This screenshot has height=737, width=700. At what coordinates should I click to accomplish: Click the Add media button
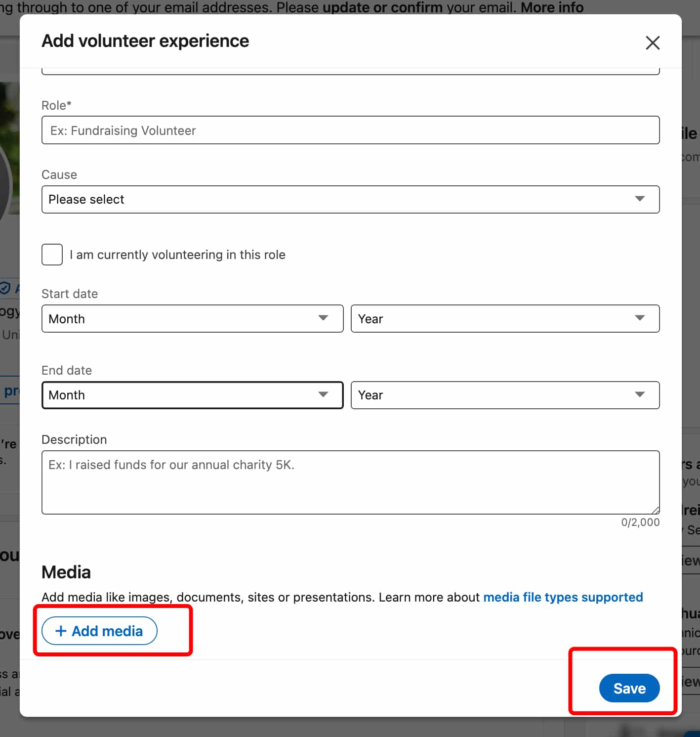(x=99, y=631)
